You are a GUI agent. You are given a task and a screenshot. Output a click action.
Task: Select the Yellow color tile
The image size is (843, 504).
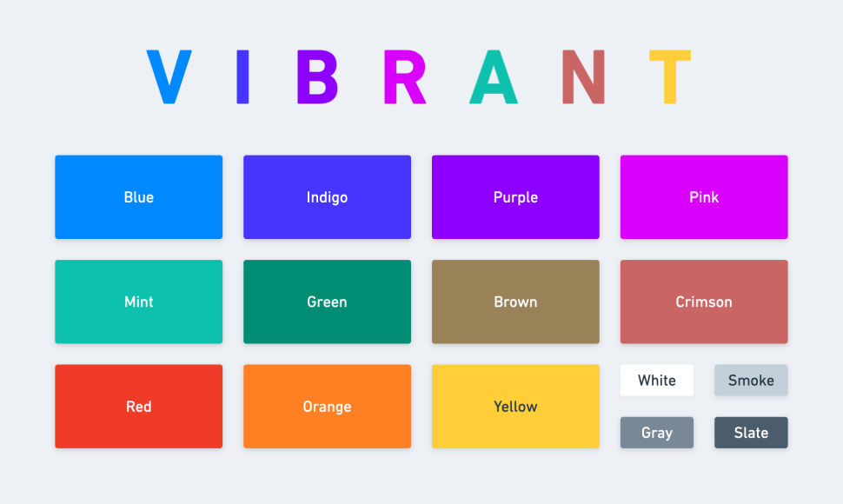coord(515,406)
